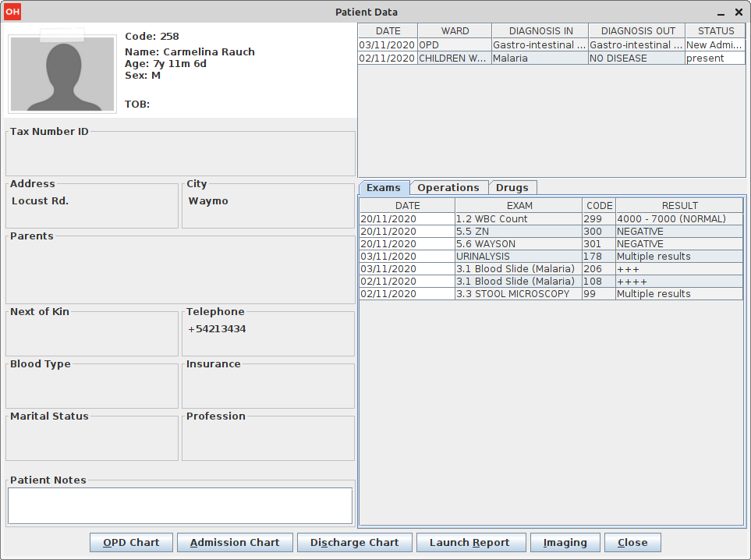Viewport: 751px width, 560px height.
Task: Click the DIAGNOSIS OUT column header
Action: 637,31
